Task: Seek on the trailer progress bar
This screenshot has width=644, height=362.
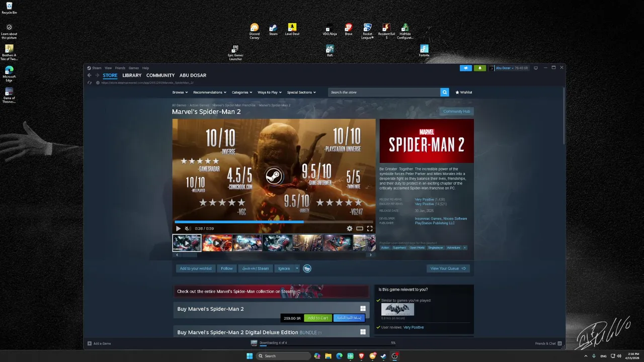Action: 274,222
